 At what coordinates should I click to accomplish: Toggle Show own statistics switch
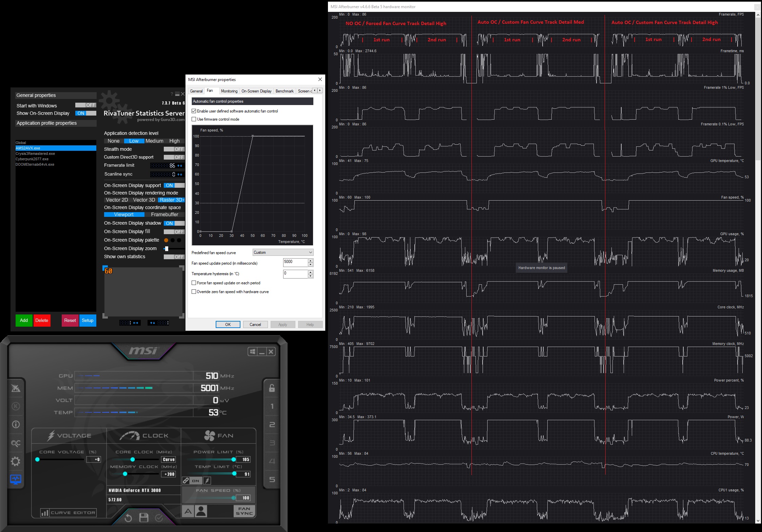[x=174, y=257]
